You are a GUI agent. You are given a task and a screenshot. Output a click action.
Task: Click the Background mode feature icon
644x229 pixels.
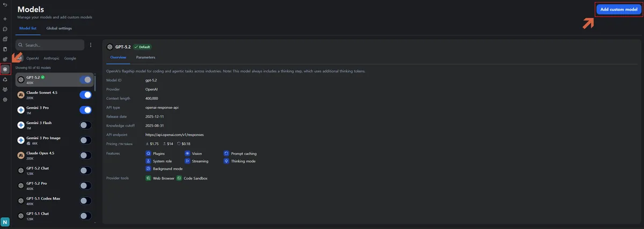tap(148, 168)
